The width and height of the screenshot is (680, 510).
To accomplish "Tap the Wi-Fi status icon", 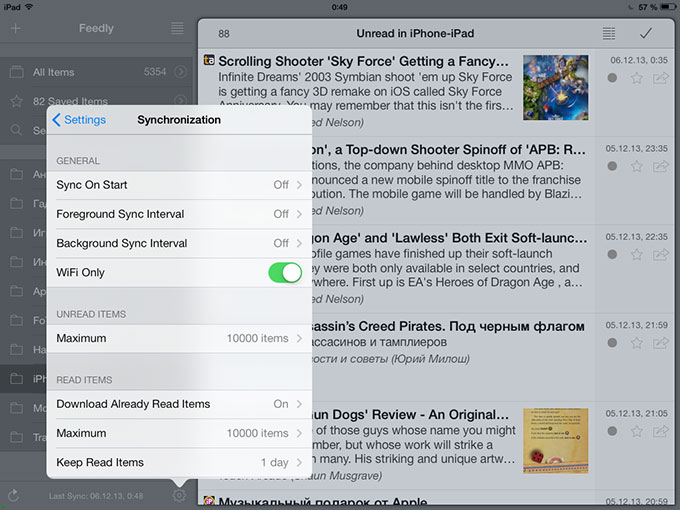I will click(29, 7).
